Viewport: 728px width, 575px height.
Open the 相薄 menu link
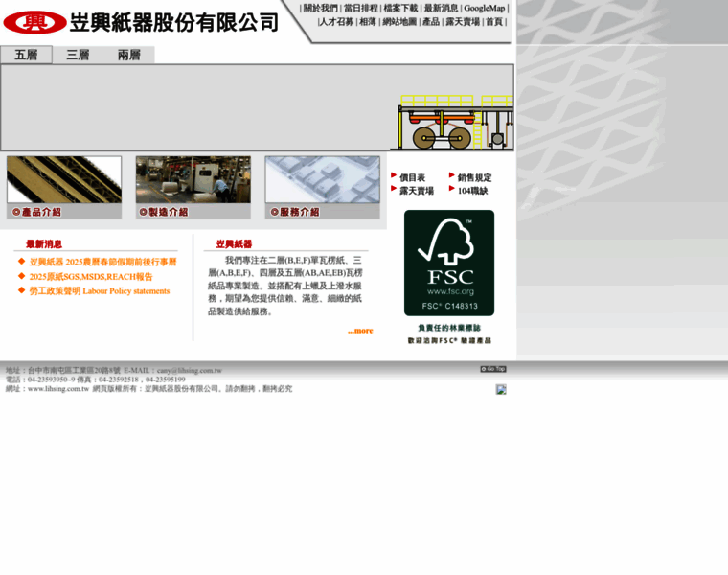367,22
